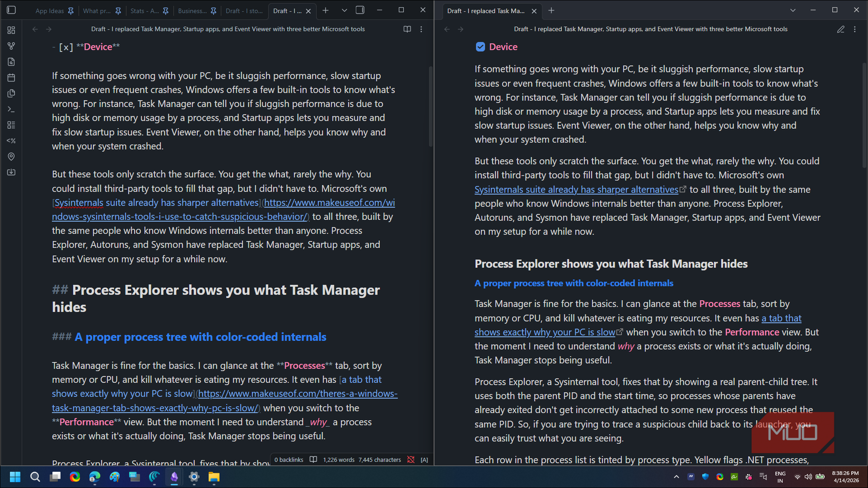
Task: Open the tab list dropdown in right window
Action: 793,11
